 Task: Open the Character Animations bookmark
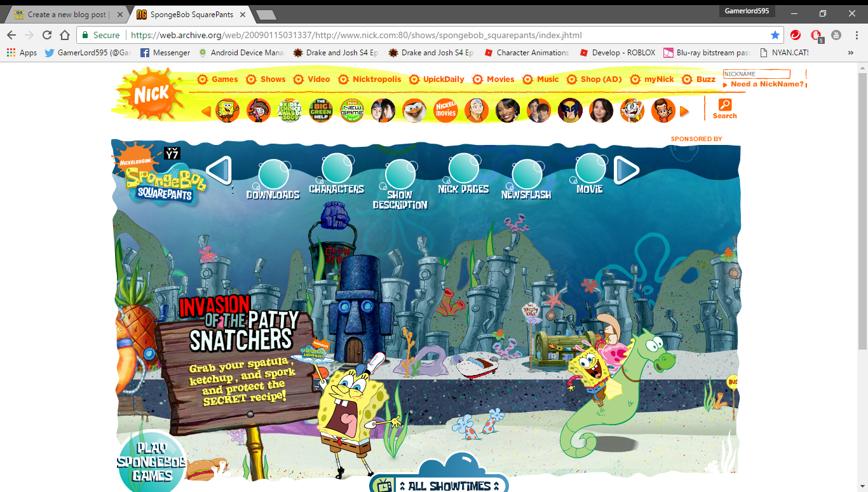click(526, 53)
